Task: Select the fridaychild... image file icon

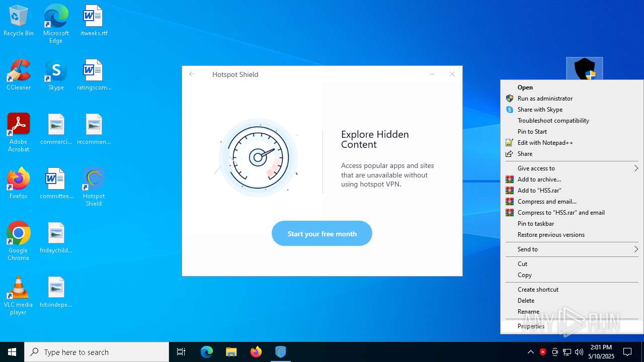Action: pyautogui.click(x=56, y=238)
